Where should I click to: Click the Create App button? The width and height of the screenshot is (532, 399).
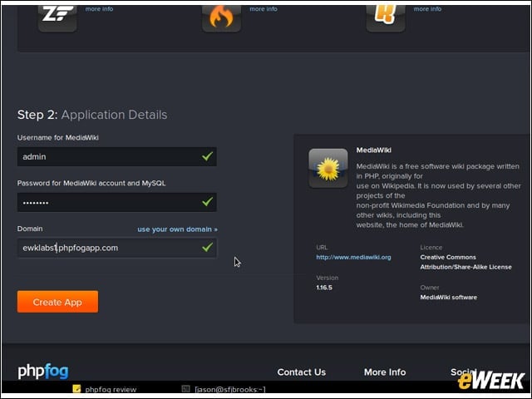click(x=57, y=302)
